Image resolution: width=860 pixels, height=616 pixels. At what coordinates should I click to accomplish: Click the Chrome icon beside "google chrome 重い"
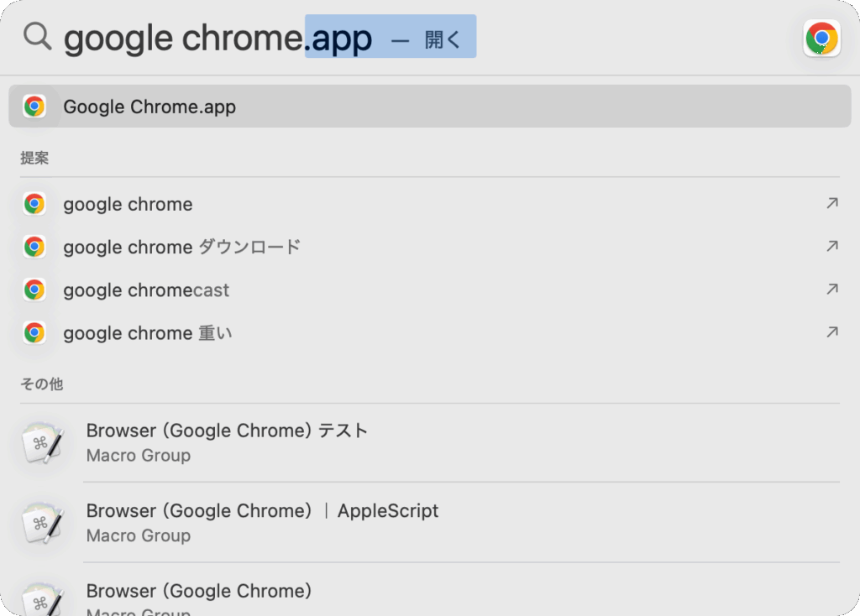[x=34, y=332]
